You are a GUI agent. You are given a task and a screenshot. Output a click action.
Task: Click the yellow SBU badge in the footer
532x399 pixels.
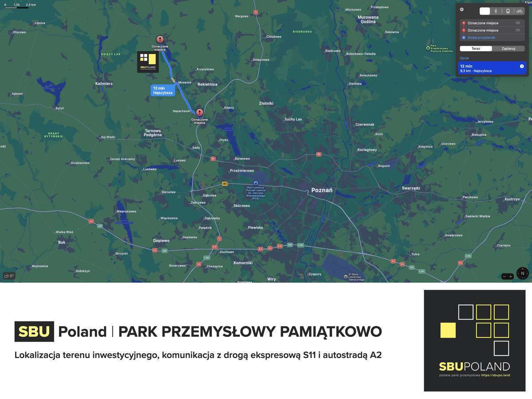tap(34, 332)
